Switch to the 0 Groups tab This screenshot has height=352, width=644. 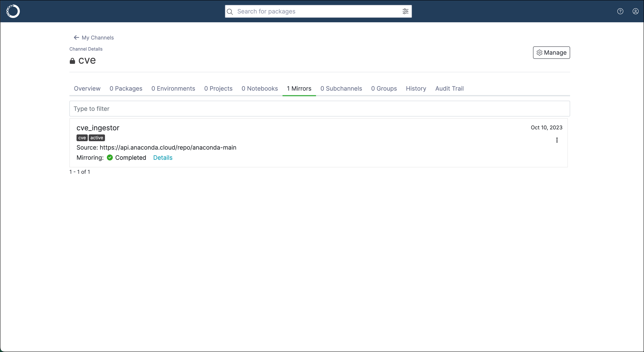[384, 89]
